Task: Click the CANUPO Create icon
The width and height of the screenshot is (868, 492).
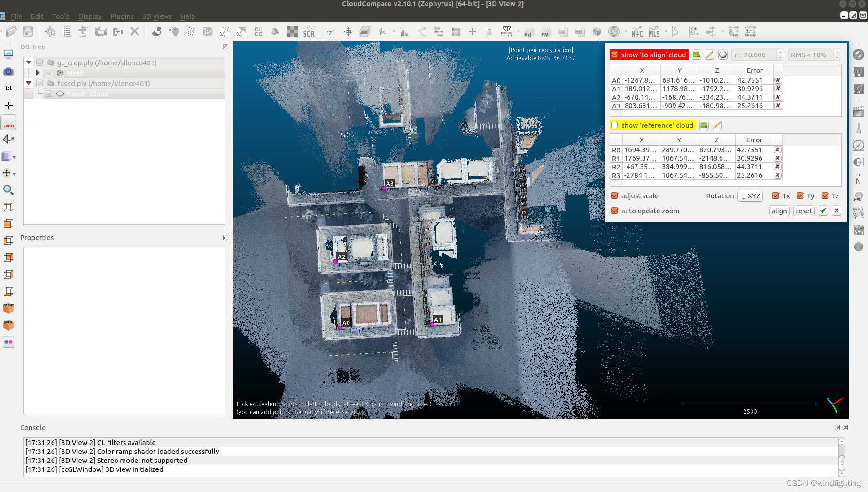Action: [x=734, y=31]
